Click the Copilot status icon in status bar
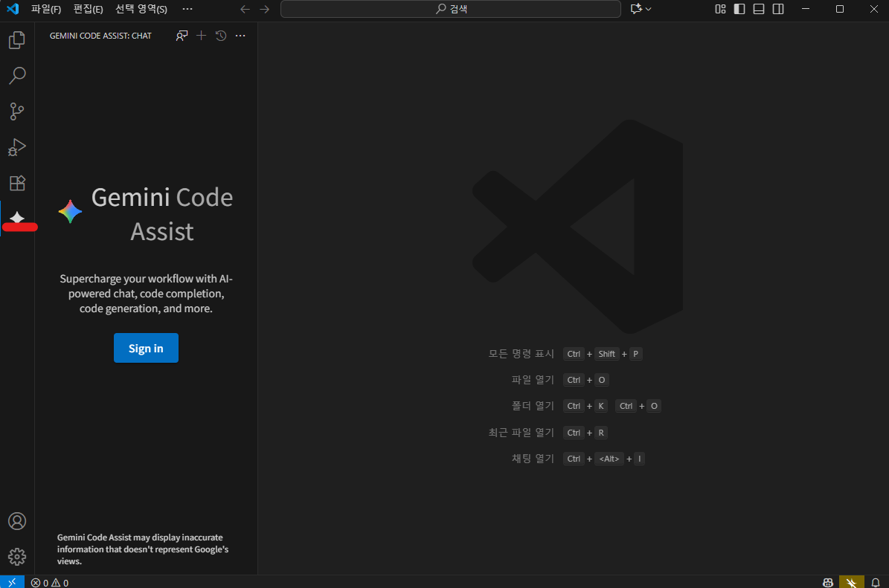The height and width of the screenshot is (588, 889). pos(828,582)
